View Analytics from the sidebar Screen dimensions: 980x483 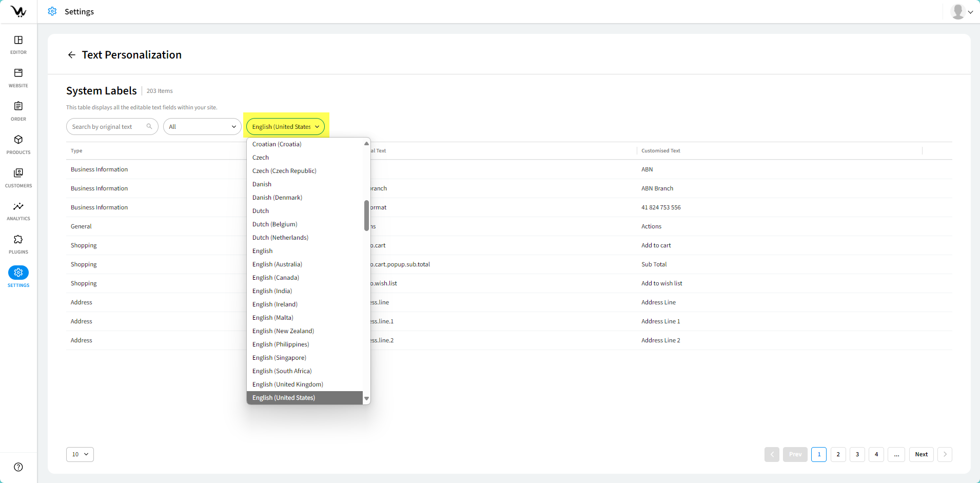pyautogui.click(x=18, y=210)
